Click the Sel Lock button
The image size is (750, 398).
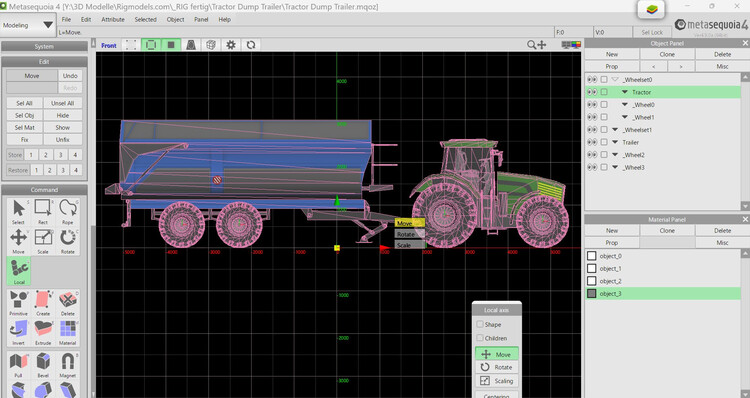tap(652, 32)
